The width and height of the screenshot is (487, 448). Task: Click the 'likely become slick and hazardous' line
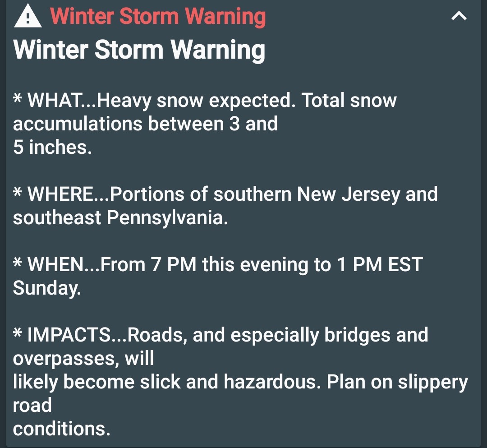(240, 382)
